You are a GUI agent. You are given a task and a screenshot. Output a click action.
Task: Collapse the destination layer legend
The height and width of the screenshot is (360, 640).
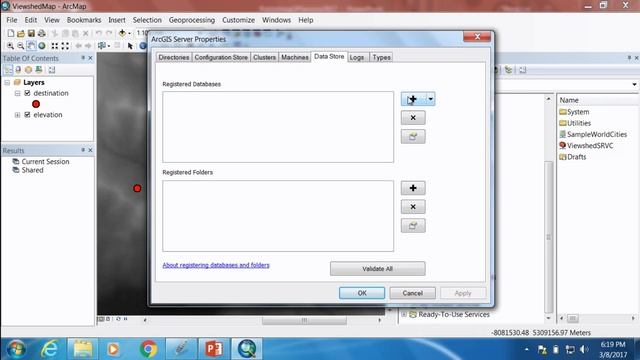pyautogui.click(x=18, y=93)
